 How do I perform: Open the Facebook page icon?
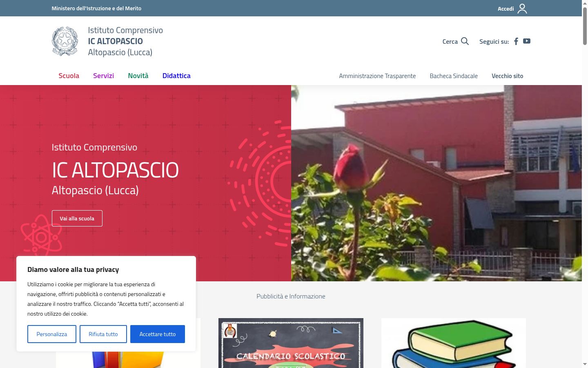[x=516, y=41]
